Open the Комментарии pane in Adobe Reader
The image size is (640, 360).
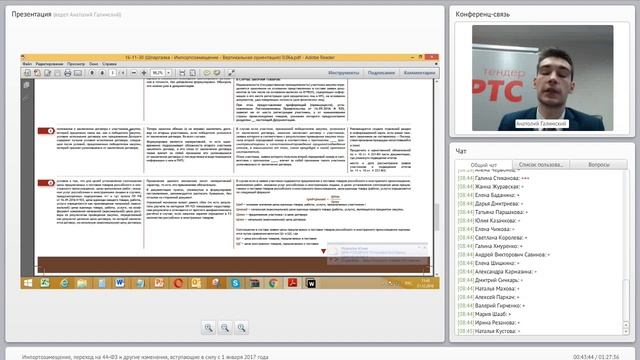point(420,73)
